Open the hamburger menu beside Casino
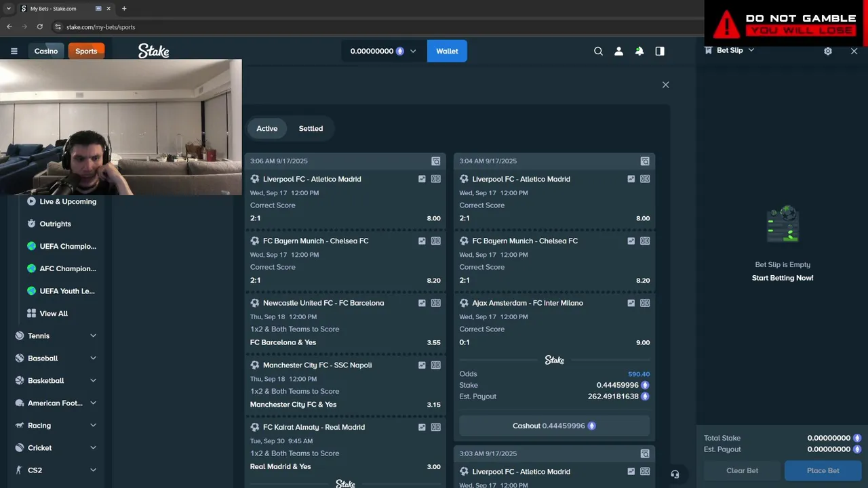This screenshot has width=868, height=488. click(x=14, y=51)
